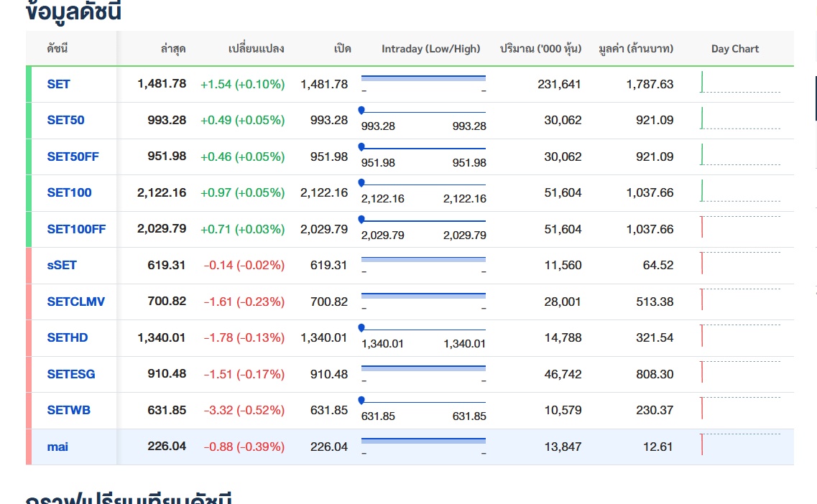Open the SET100 day chart thumbnail

coord(740,192)
